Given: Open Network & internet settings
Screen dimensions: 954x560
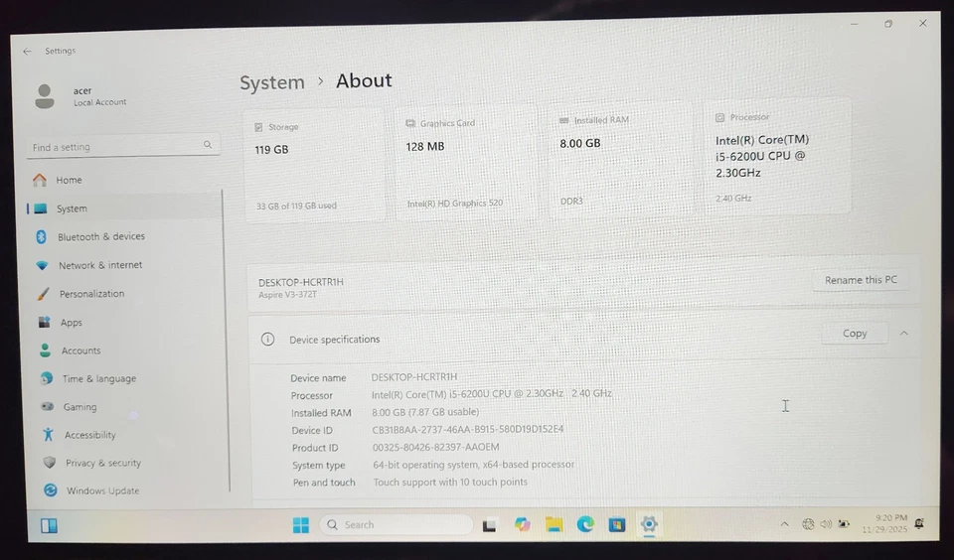Looking at the screenshot, I should [x=126, y=265].
